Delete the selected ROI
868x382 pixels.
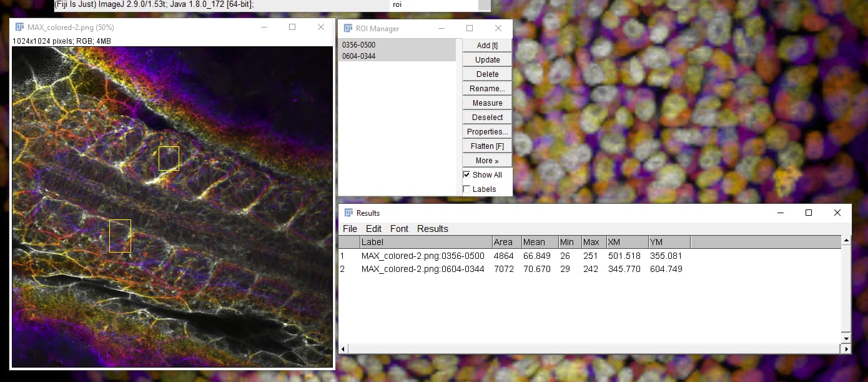point(486,74)
